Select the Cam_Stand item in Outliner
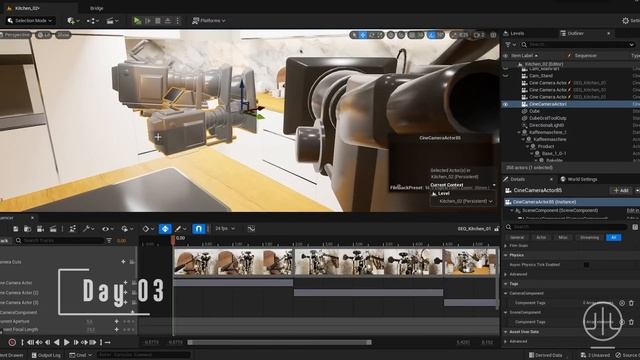 (541, 76)
